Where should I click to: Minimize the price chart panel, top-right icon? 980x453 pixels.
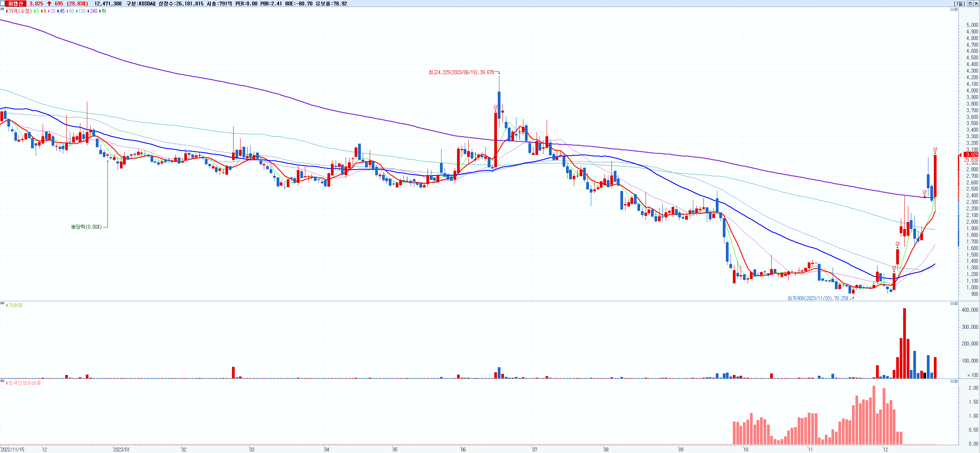tap(951, 9)
